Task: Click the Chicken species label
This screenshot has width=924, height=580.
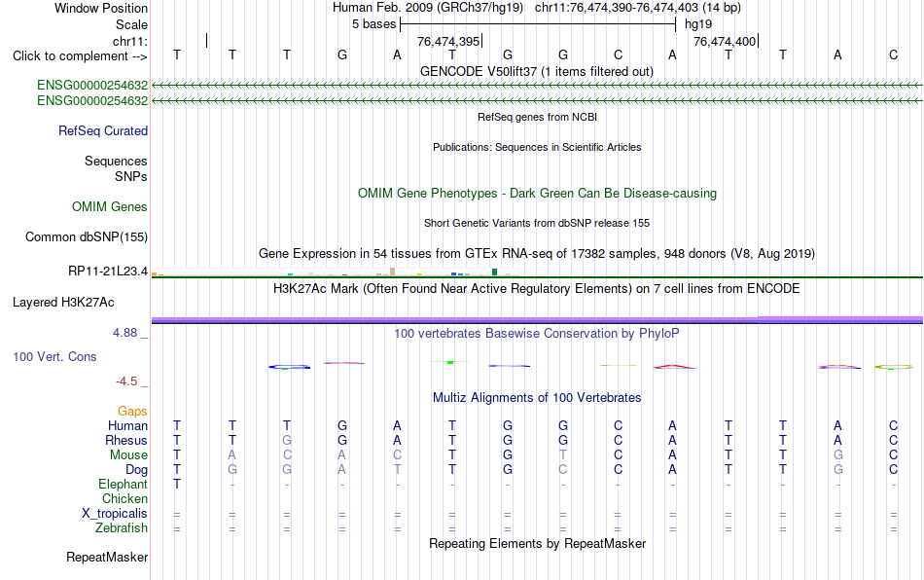Action: 124,498
